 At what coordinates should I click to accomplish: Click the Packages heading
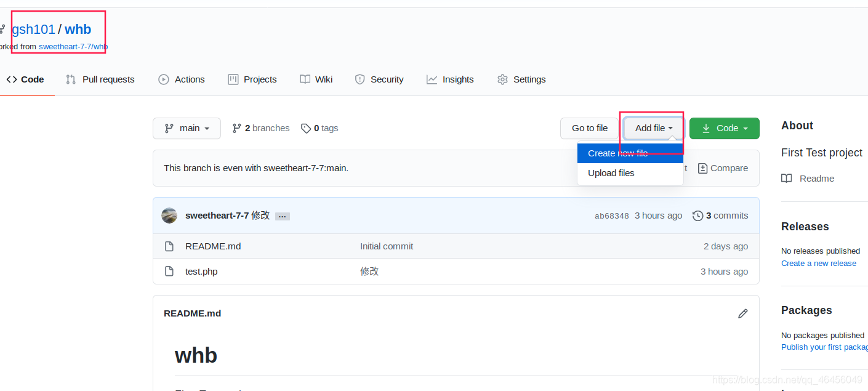click(x=806, y=310)
